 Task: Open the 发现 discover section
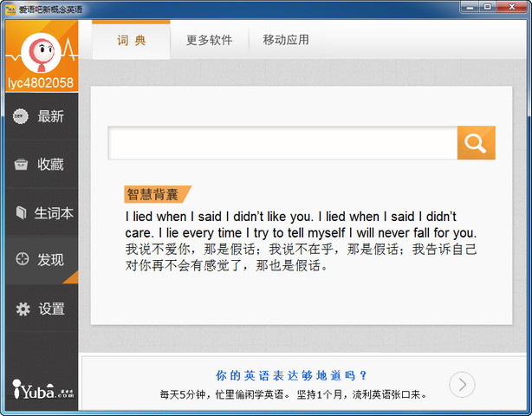tap(50, 260)
